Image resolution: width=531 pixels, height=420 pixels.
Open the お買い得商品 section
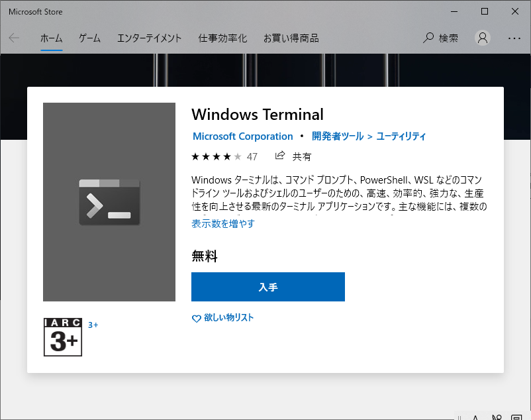[x=291, y=38]
